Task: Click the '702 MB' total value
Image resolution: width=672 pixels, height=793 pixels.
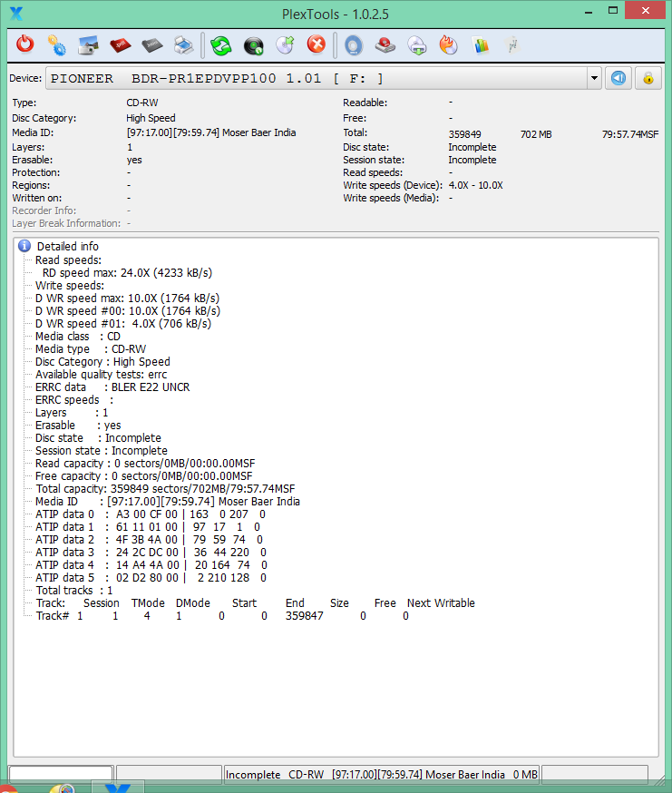Action: pyautogui.click(x=536, y=134)
